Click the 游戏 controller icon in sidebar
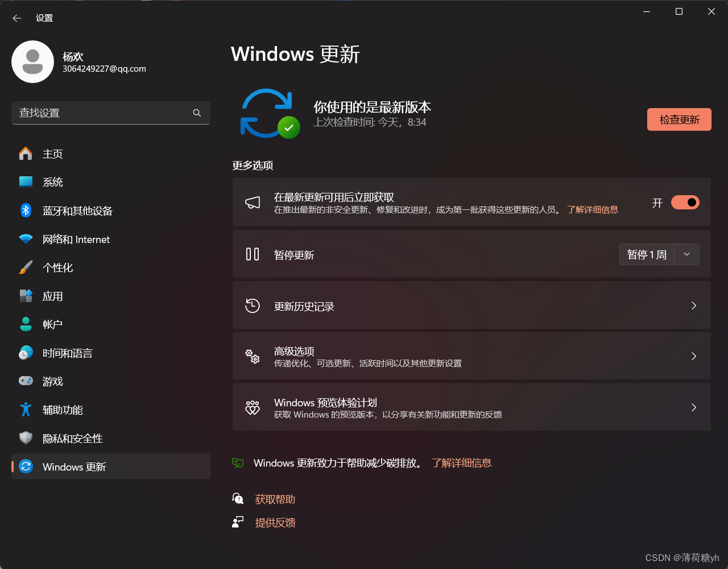 pyautogui.click(x=26, y=381)
